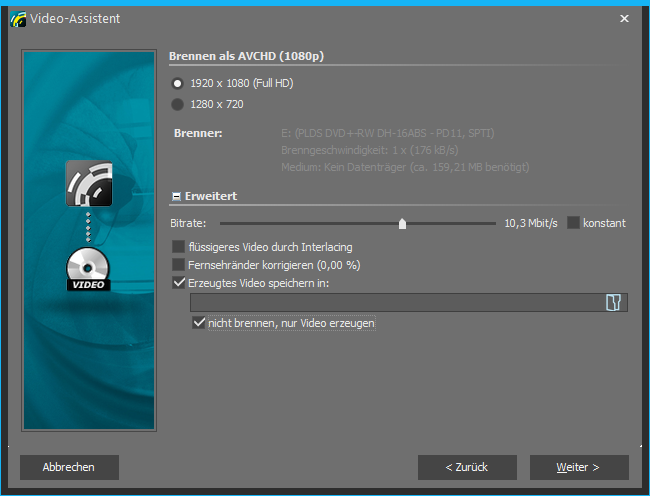Open the folder browse icon for save path
This screenshot has width=650, height=496.
tap(613, 303)
